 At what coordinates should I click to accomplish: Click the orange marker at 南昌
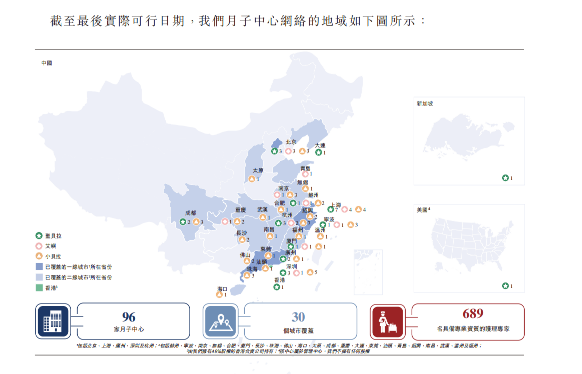click(270, 236)
